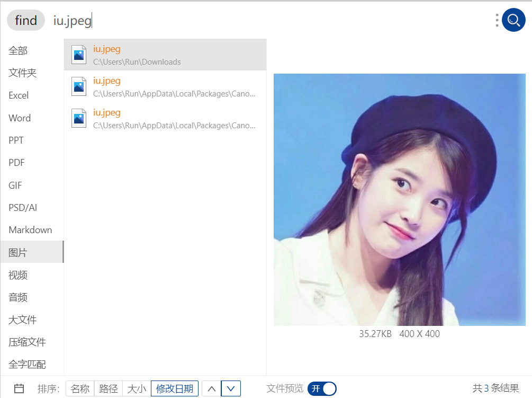Screen dimensions: 532x398
Task: Click the calendar icon in the bottom bar
Action: pos(19,388)
